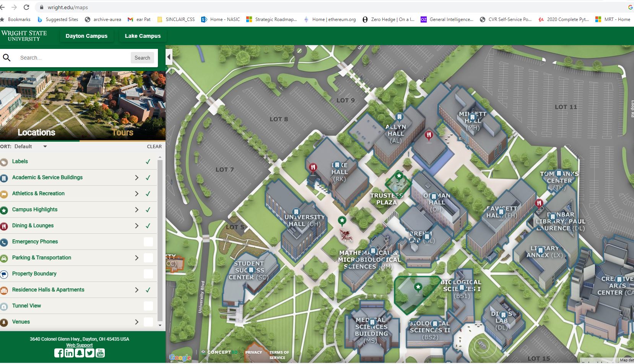Switch to the Lake Campus tab

(143, 36)
